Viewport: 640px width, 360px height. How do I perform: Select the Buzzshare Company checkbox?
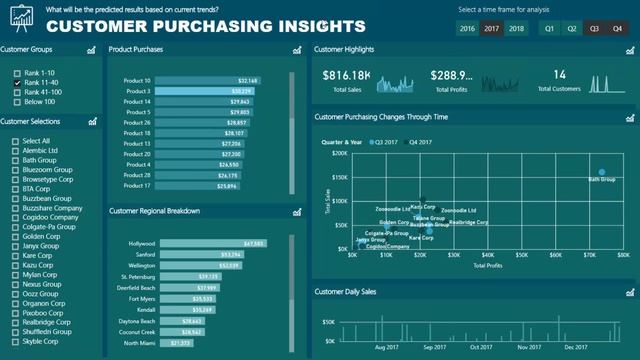(16, 209)
